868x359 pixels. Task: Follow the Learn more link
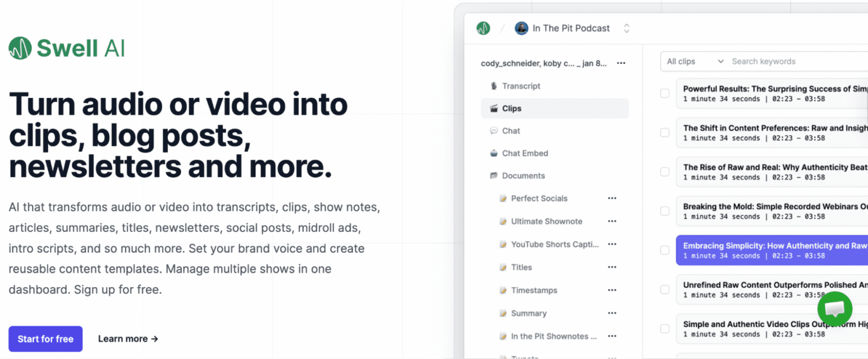coord(128,339)
